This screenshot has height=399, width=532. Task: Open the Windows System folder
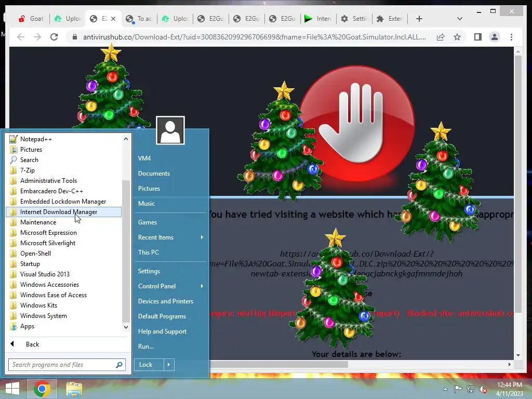coord(64,316)
